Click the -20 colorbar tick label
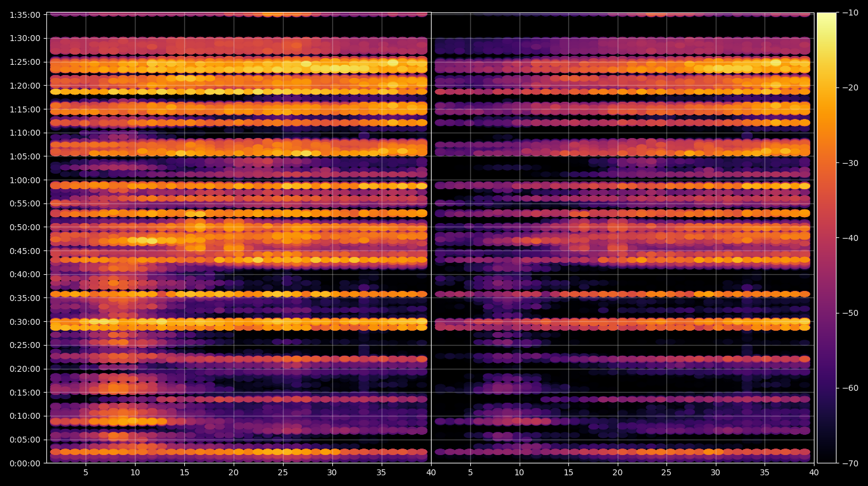The height and width of the screenshot is (486, 868). point(851,87)
